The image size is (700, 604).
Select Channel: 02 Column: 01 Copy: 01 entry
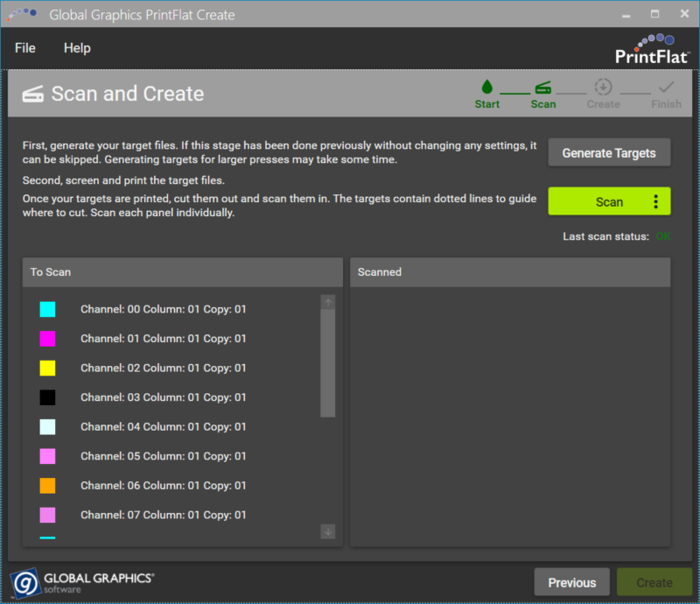(x=163, y=368)
